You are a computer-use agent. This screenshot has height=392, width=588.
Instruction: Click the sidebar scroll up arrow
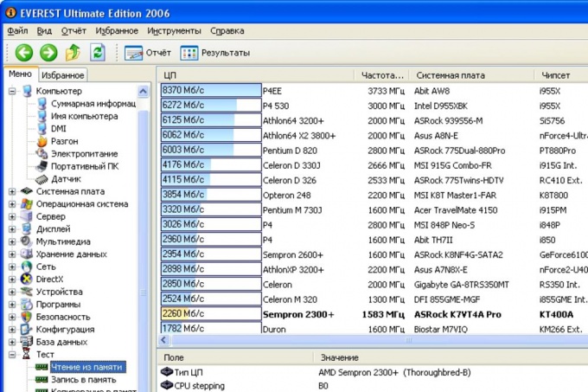pos(143,91)
